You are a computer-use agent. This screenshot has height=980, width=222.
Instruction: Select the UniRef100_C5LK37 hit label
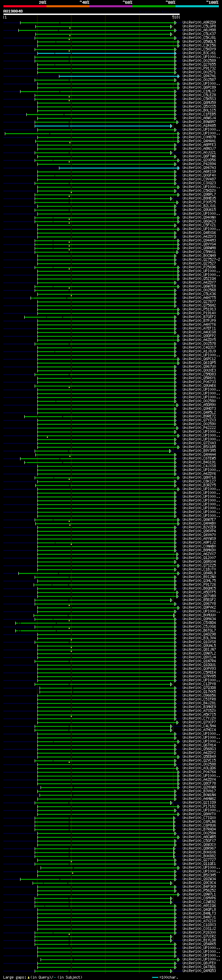click(x=199, y=34)
